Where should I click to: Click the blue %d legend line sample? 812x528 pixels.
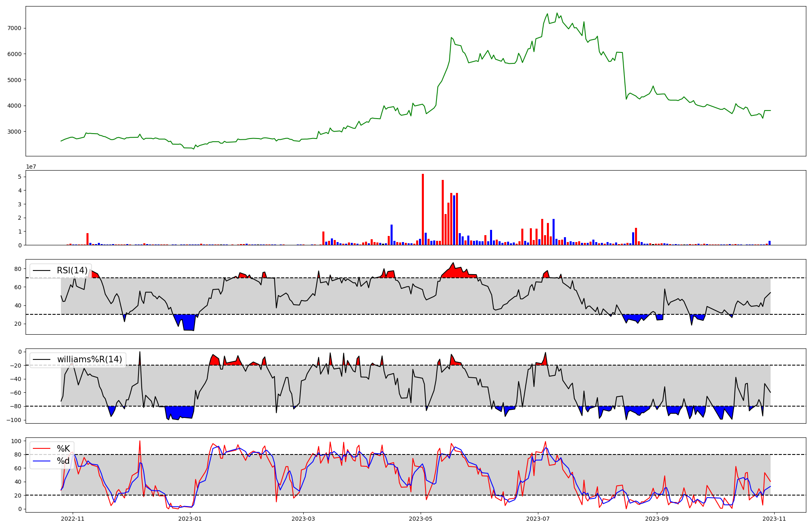pyautogui.click(x=41, y=461)
